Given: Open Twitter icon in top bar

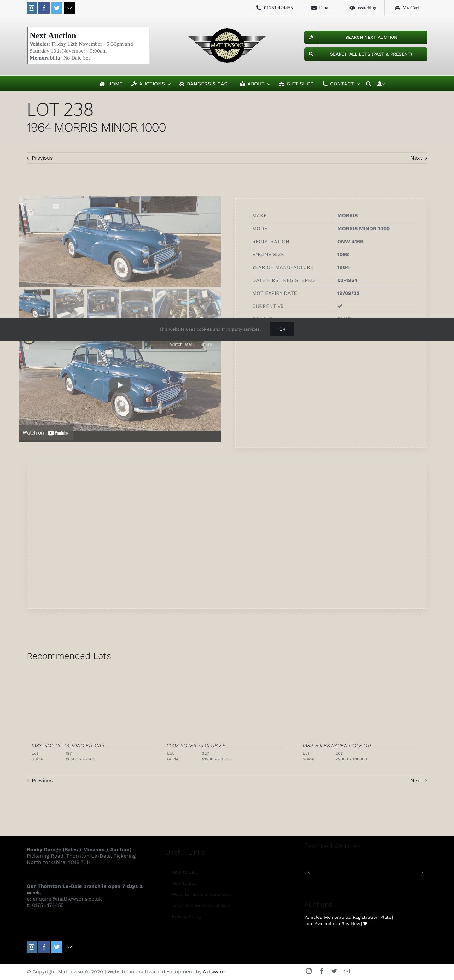Looking at the screenshot, I should pyautogui.click(x=57, y=8).
